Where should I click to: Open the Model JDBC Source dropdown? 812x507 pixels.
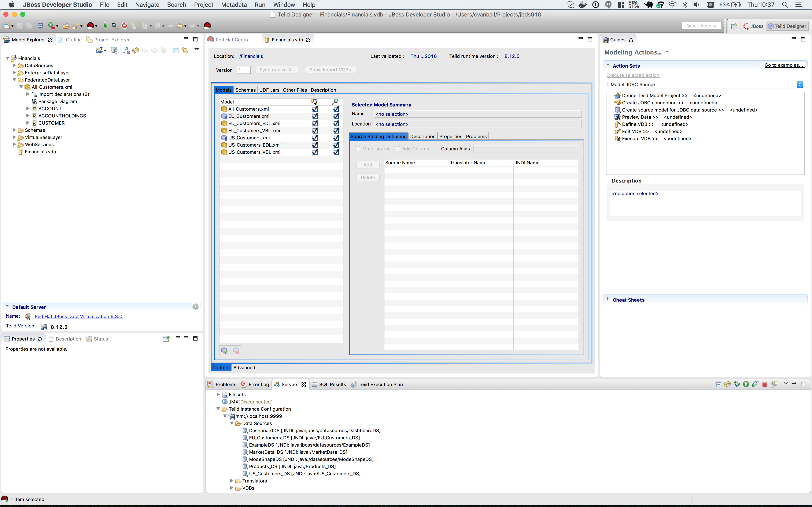pos(800,84)
